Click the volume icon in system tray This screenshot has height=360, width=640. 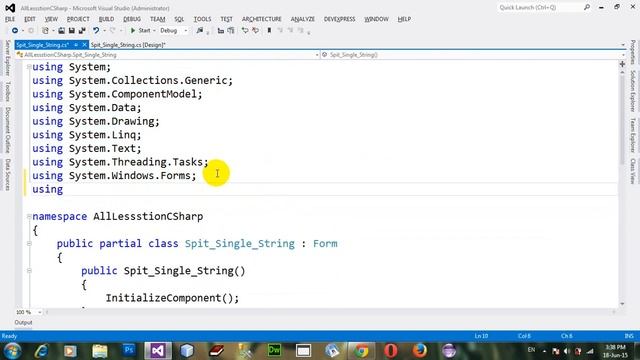click(567, 351)
